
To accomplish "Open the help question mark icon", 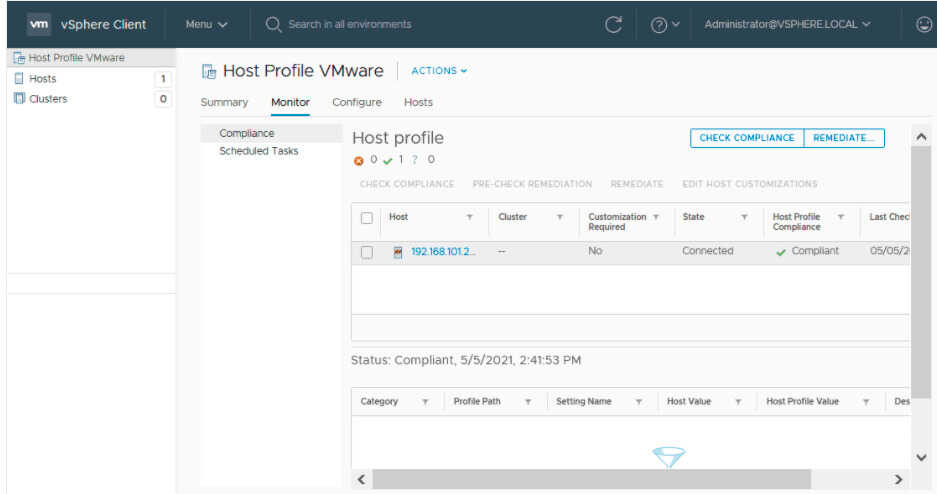I will click(659, 25).
